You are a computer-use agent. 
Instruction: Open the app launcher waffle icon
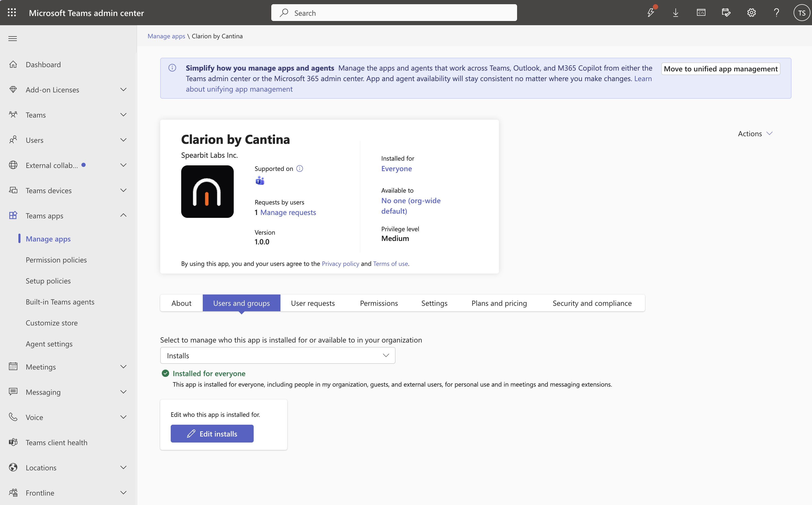(12, 13)
